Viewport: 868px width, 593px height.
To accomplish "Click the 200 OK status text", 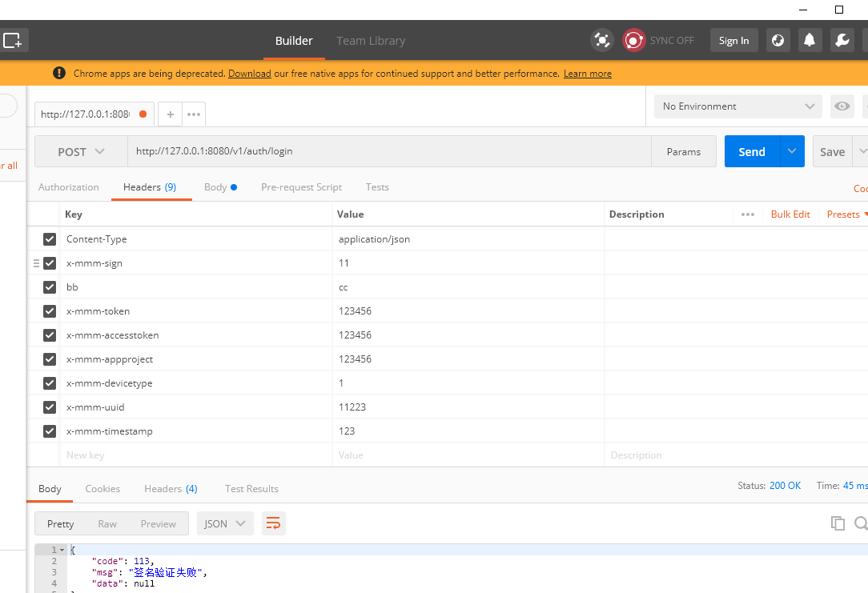I will [785, 485].
